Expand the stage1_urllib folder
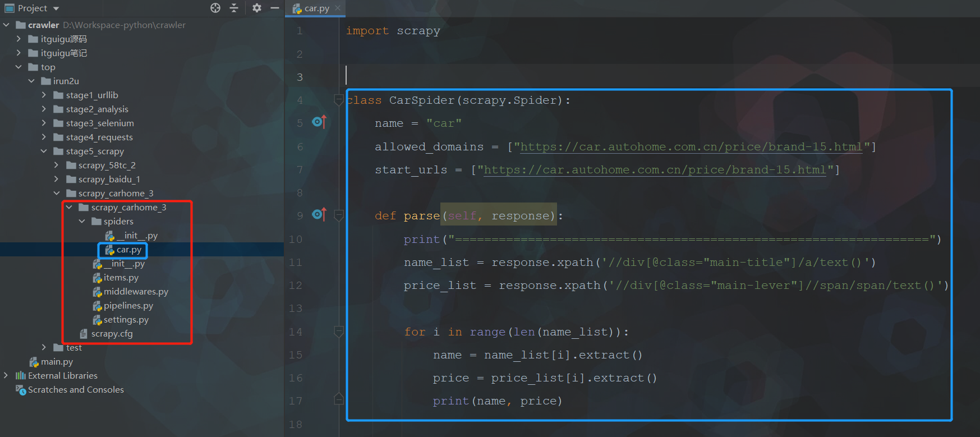The height and width of the screenshot is (437, 980). coord(44,95)
